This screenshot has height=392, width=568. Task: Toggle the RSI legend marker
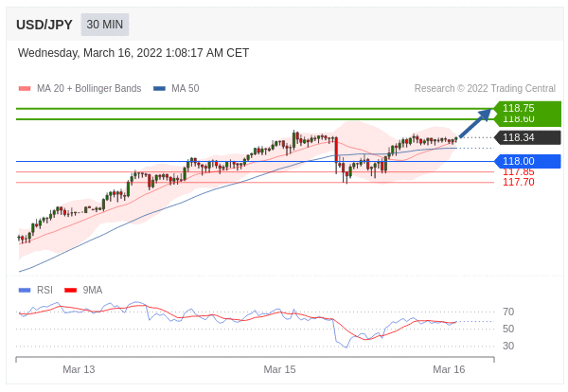click(x=25, y=290)
